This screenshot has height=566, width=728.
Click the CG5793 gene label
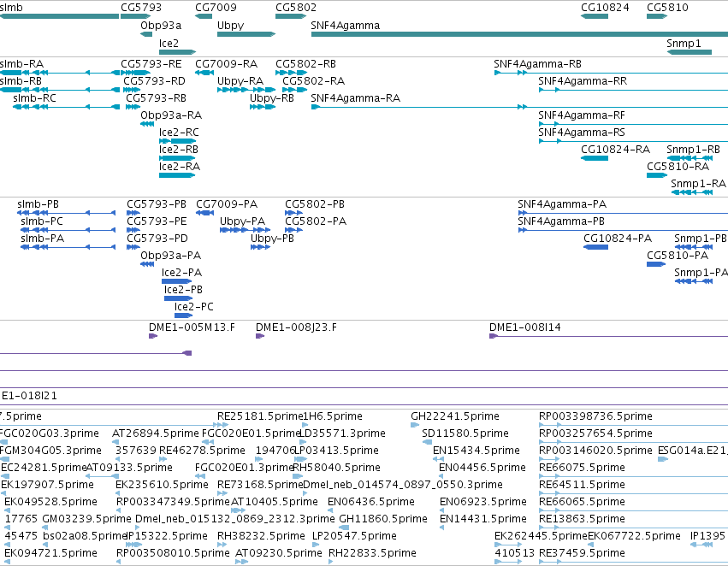(x=141, y=8)
